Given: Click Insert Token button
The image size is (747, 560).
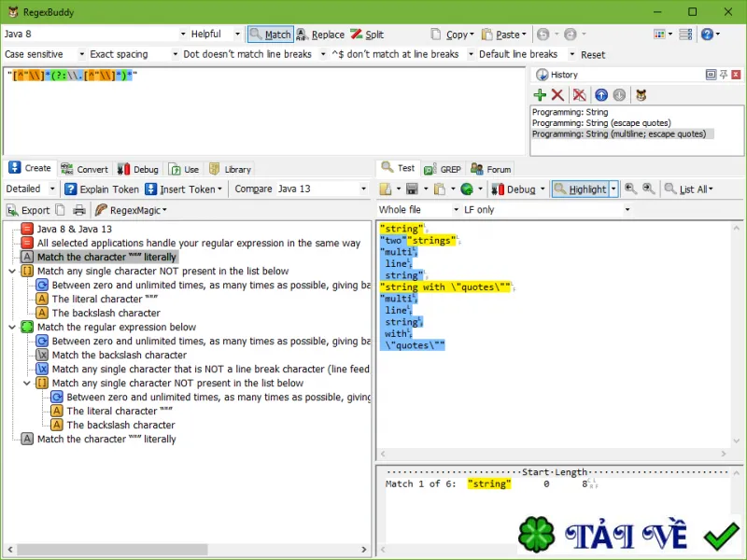Looking at the screenshot, I should pos(184,189).
